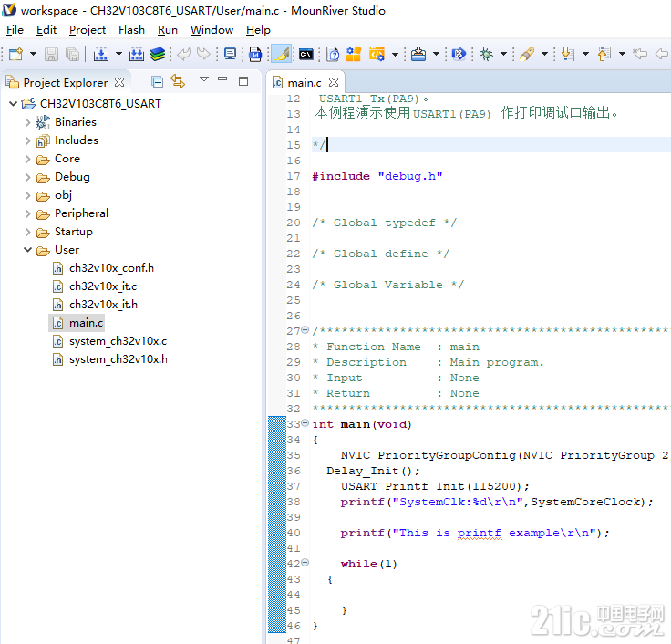Click the Save All icon
This screenshot has width=671, height=644.
[x=72, y=54]
